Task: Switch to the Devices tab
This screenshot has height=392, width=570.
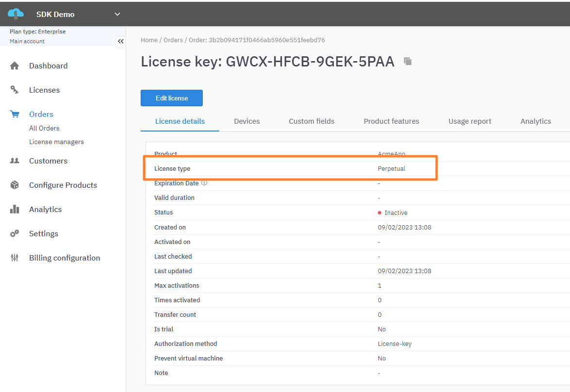Action: (246, 121)
